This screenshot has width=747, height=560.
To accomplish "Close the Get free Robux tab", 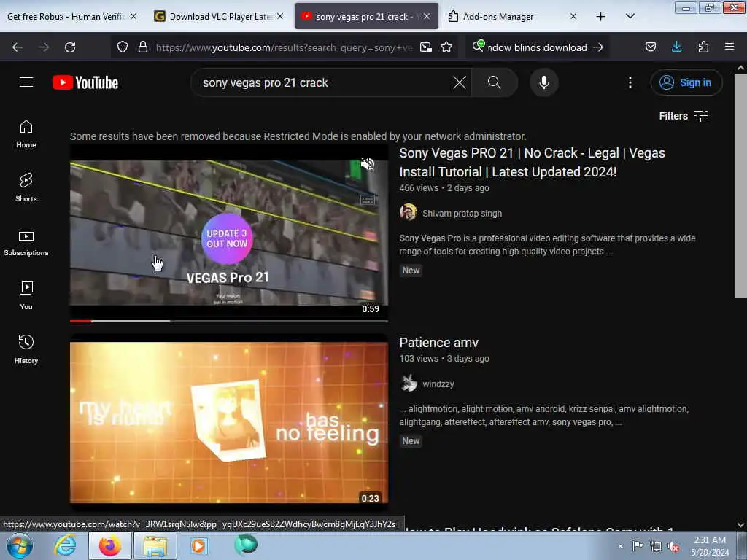I will (133, 16).
